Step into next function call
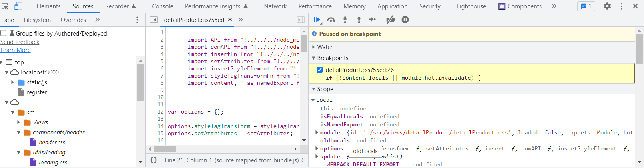The image size is (644, 168). click(345, 20)
